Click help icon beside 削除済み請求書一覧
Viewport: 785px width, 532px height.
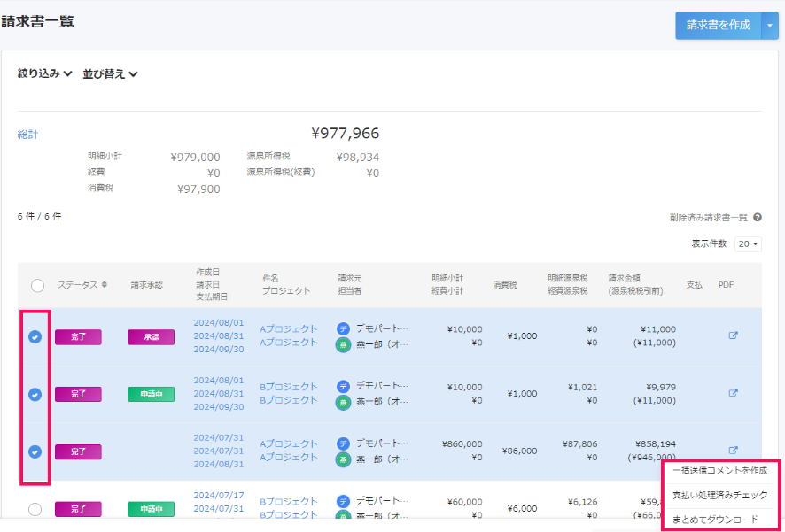[758, 218]
